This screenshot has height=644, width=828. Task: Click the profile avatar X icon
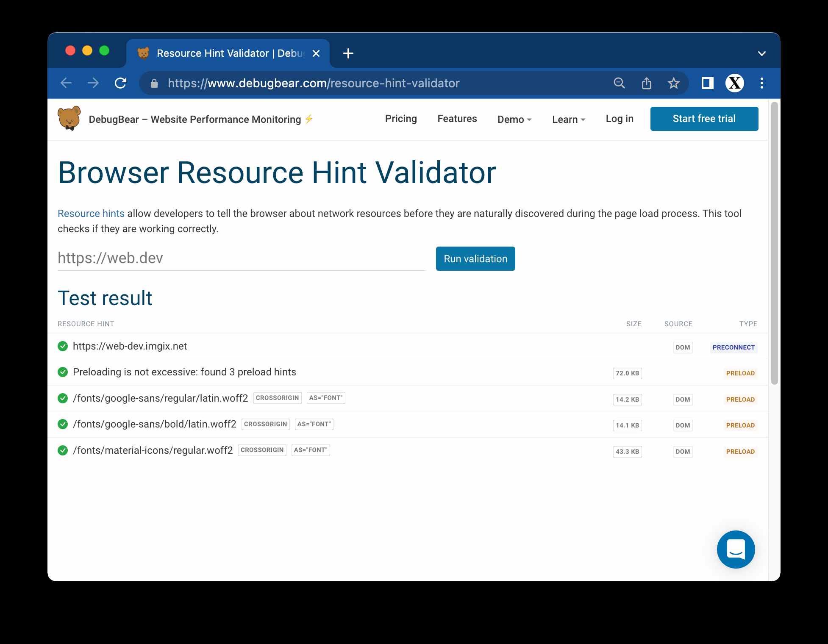point(734,83)
